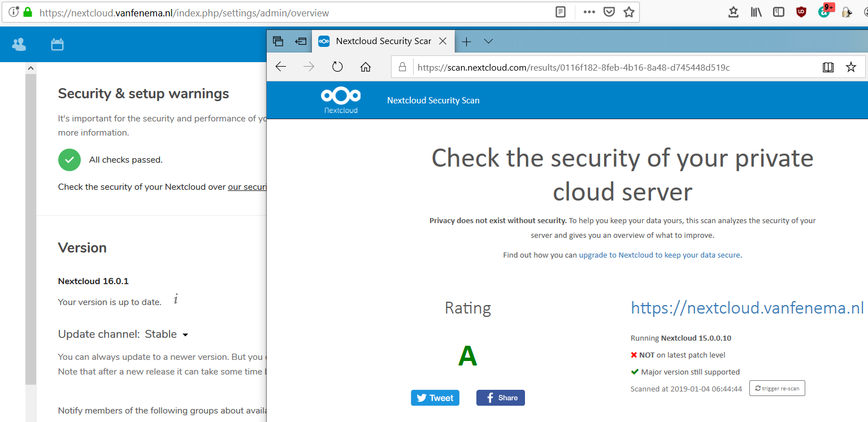Viewport: 868px width, 422px height.
Task: Click the padlock extension icon in Firefox
Action: click(x=846, y=12)
